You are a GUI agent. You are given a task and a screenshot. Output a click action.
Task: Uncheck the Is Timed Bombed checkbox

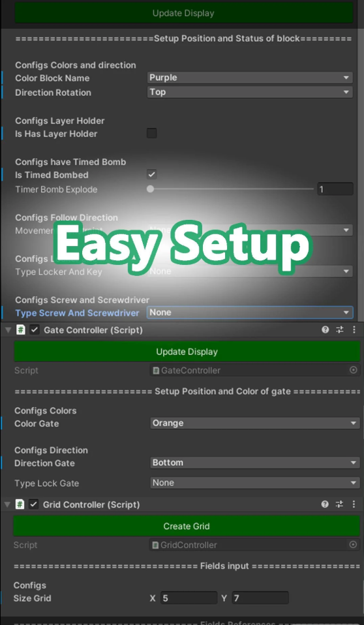pos(151,174)
